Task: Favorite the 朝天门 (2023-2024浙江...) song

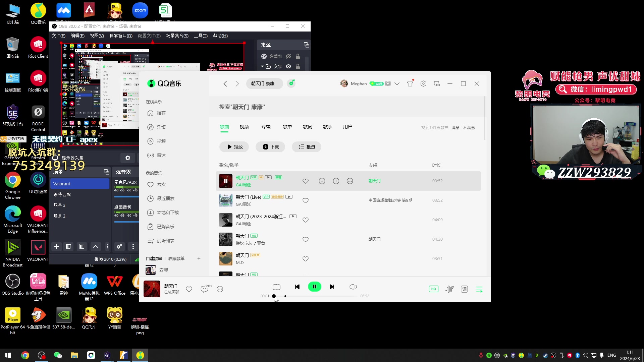Action: click(x=306, y=220)
